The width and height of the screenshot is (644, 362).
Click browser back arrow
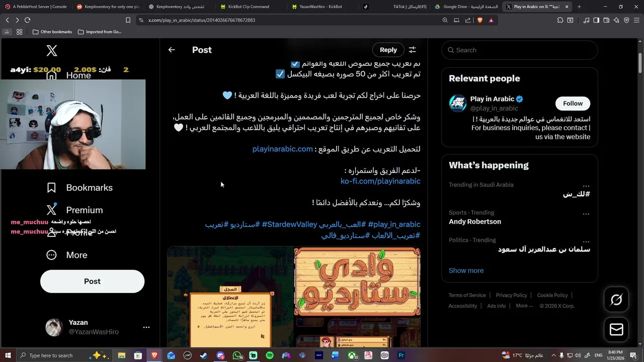point(7,20)
